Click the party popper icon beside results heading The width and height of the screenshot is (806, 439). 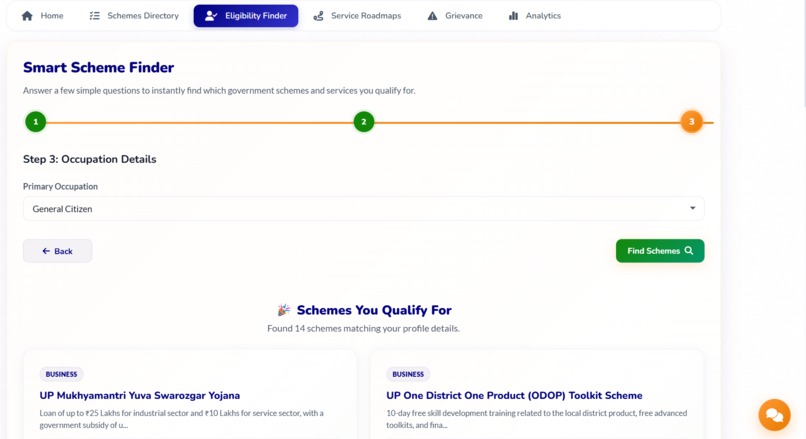click(284, 310)
